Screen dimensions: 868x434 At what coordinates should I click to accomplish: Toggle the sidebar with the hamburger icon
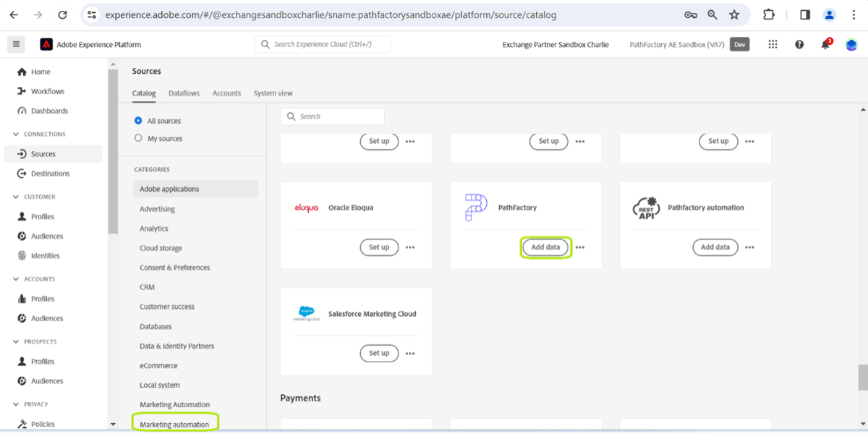(16, 44)
